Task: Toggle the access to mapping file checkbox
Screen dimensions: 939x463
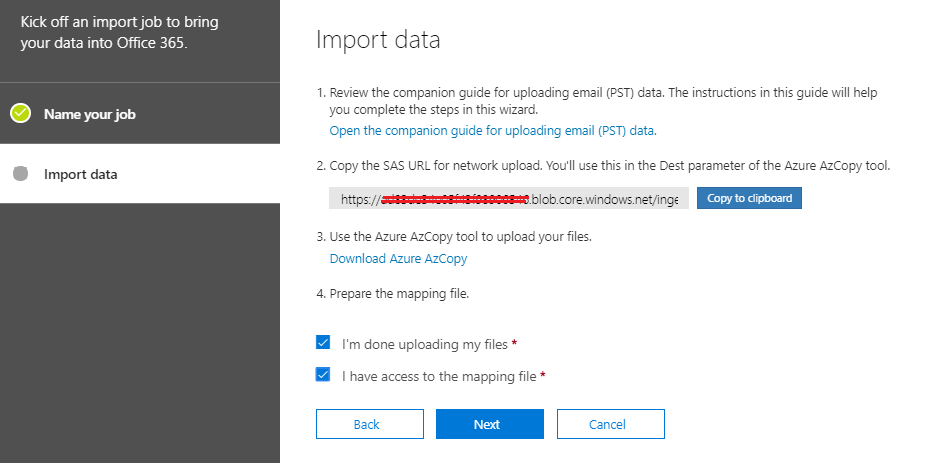Action: click(323, 375)
